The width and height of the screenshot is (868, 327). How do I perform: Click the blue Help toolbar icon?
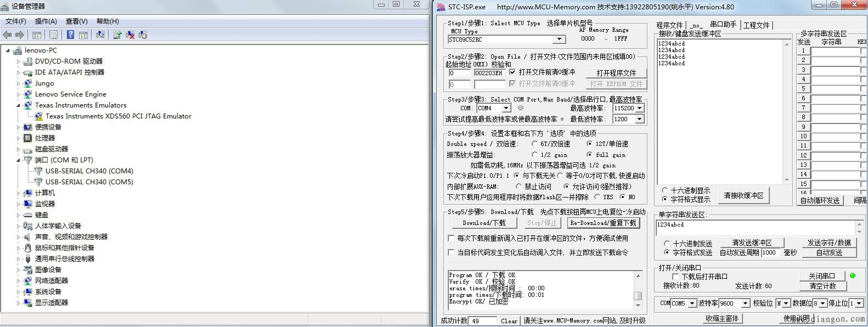70,35
